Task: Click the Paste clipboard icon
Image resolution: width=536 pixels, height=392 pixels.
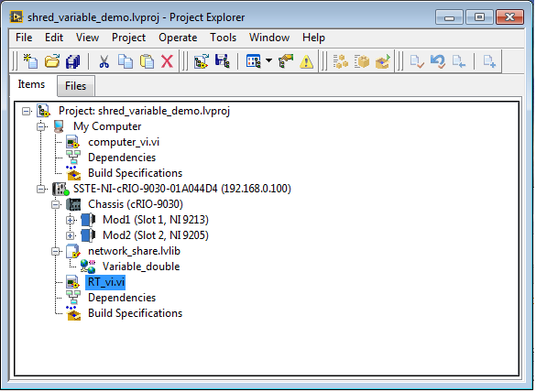Action: [147, 61]
